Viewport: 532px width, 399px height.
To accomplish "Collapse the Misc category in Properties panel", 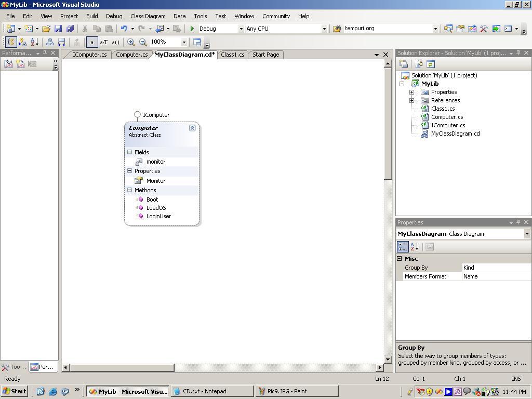I will 400,259.
